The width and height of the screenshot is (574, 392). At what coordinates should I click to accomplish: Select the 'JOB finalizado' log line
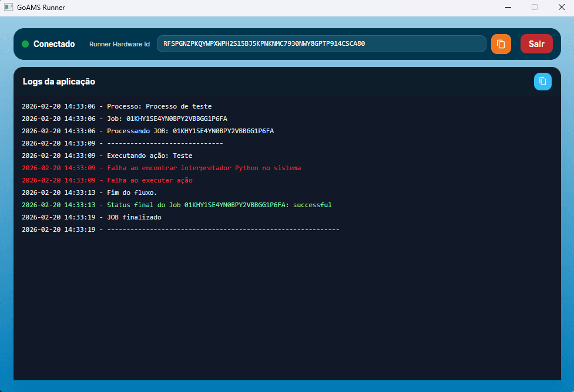tap(92, 217)
